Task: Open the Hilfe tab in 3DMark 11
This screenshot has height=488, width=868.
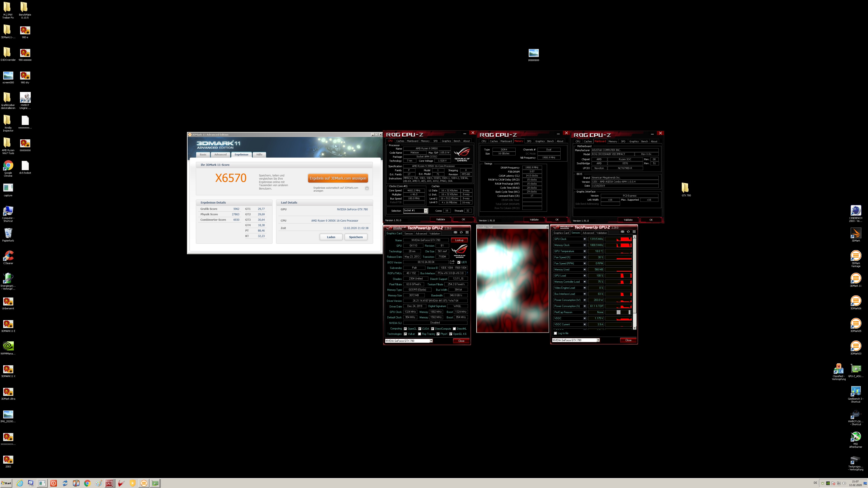Action: click(x=259, y=155)
